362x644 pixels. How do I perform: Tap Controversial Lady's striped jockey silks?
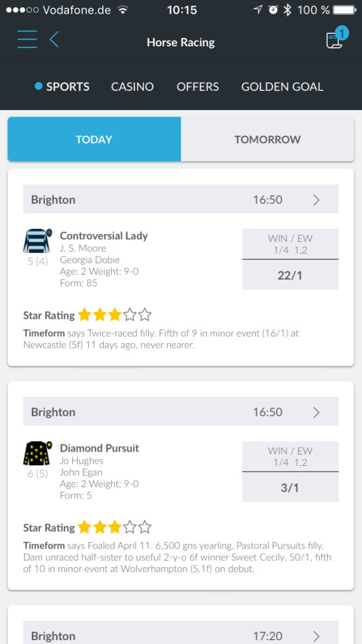tap(38, 241)
